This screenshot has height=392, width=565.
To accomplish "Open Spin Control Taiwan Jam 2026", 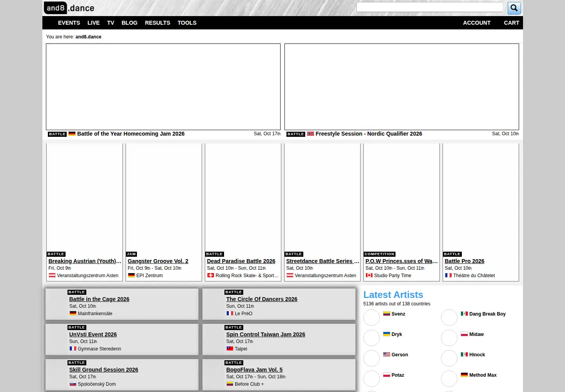I will [x=266, y=334].
